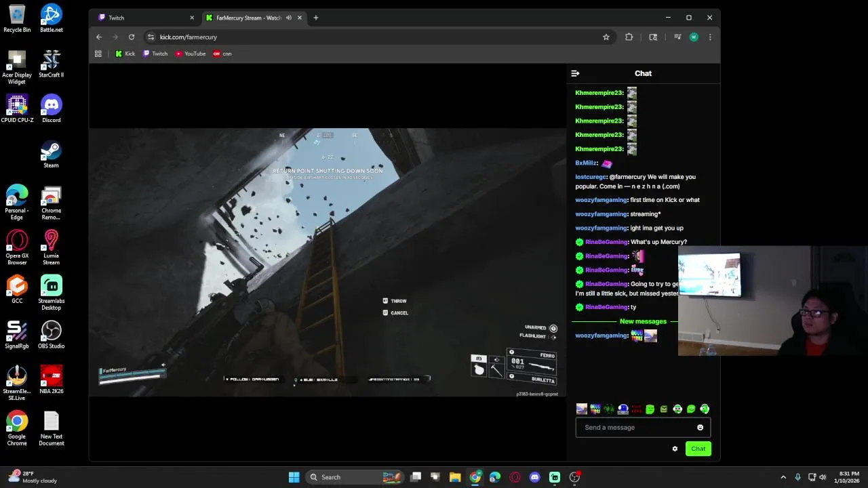
Task: Open Chrome extensions puzzle icon
Action: coord(629,37)
